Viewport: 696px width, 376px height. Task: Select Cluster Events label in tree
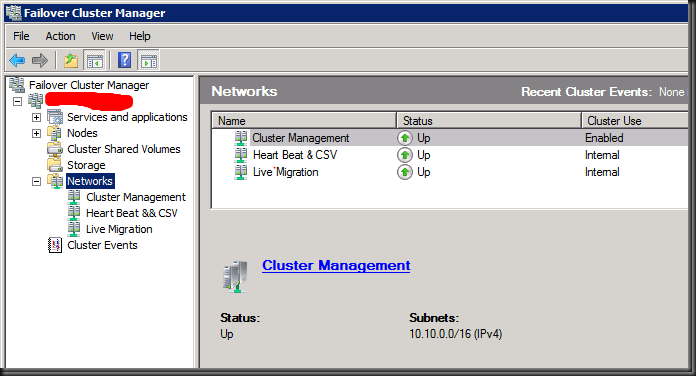coord(103,245)
